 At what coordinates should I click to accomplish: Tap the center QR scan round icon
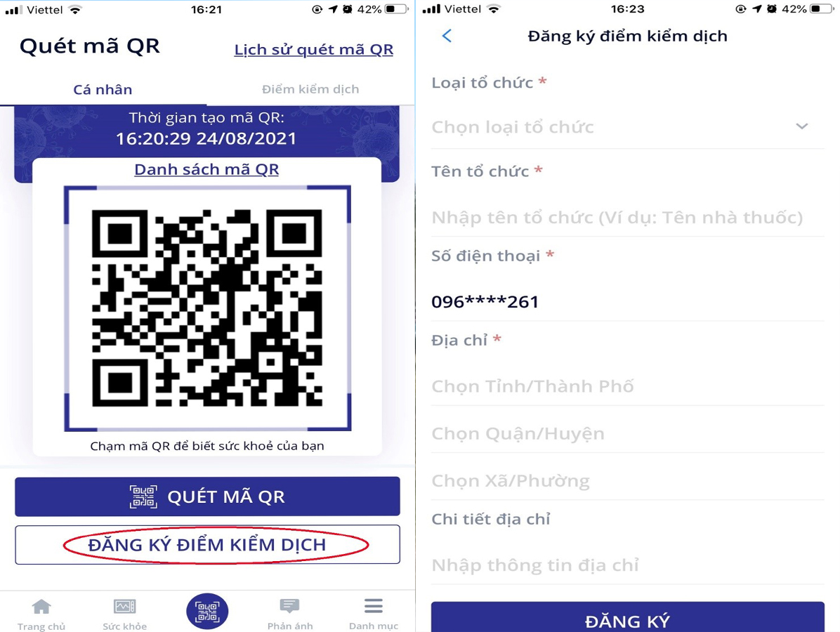[x=207, y=611]
